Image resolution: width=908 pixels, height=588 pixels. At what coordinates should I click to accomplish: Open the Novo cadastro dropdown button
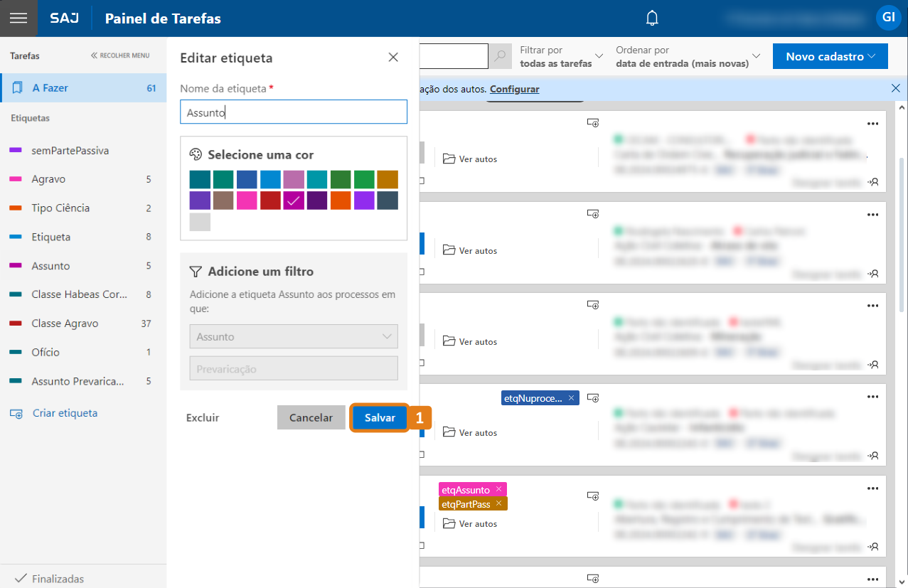(x=830, y=56)
